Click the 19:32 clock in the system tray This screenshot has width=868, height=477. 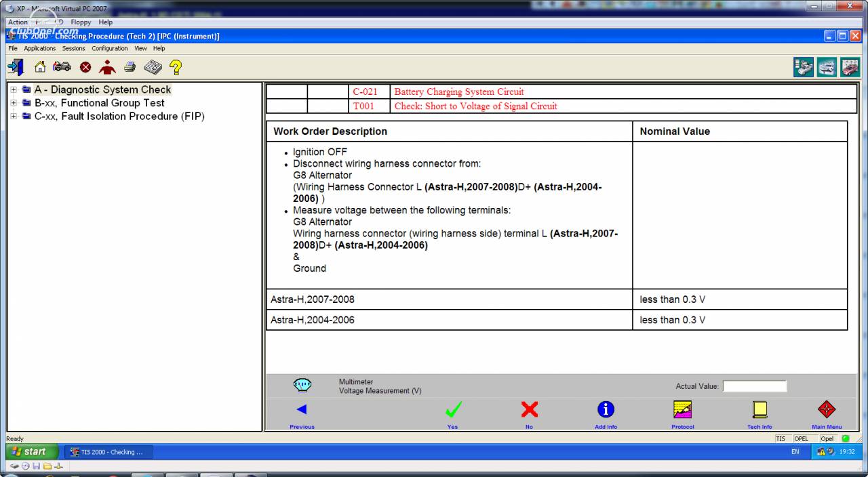(847, 452)
